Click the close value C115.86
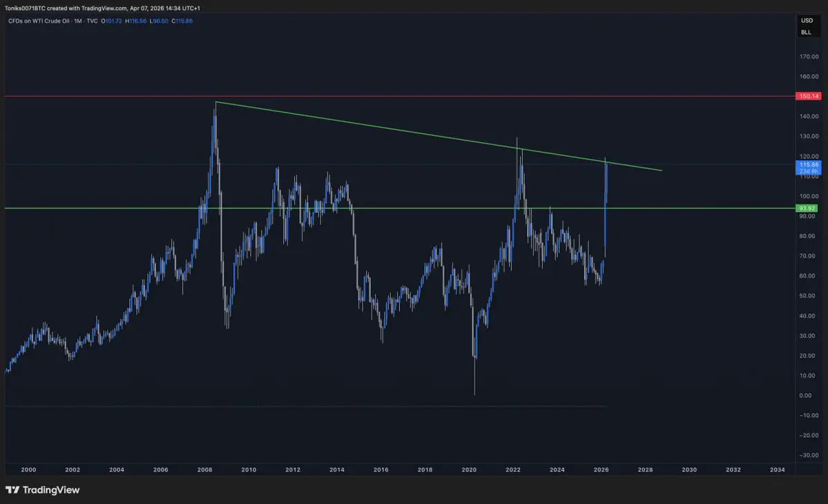The image size is (828, 504). (x=182, y=21)
